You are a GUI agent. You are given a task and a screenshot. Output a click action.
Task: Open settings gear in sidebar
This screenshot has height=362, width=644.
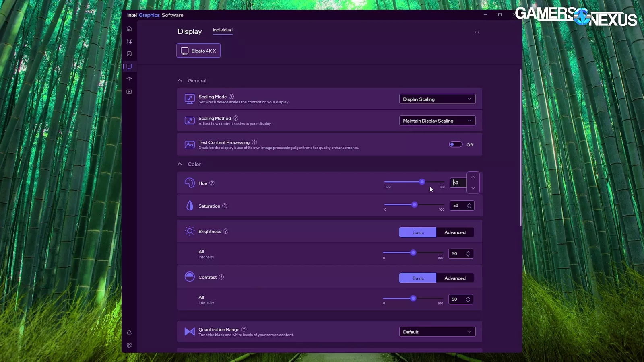point(129,346)
